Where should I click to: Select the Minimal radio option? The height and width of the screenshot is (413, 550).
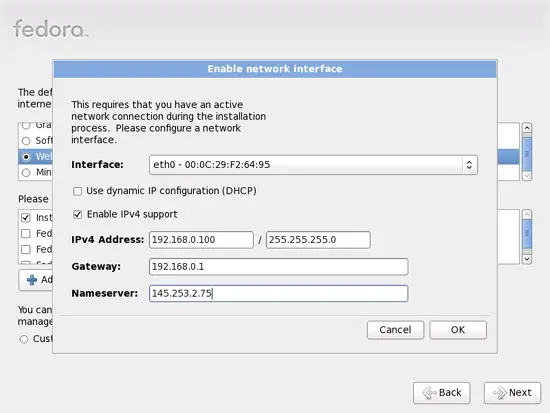26,173
